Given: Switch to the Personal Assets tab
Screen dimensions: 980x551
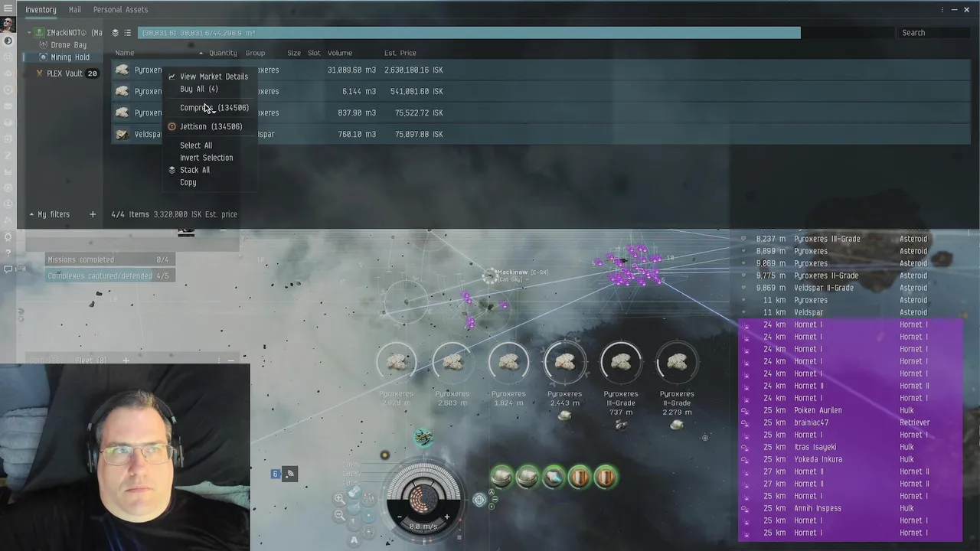Looking at the screenshot, I should coord(120,10).
